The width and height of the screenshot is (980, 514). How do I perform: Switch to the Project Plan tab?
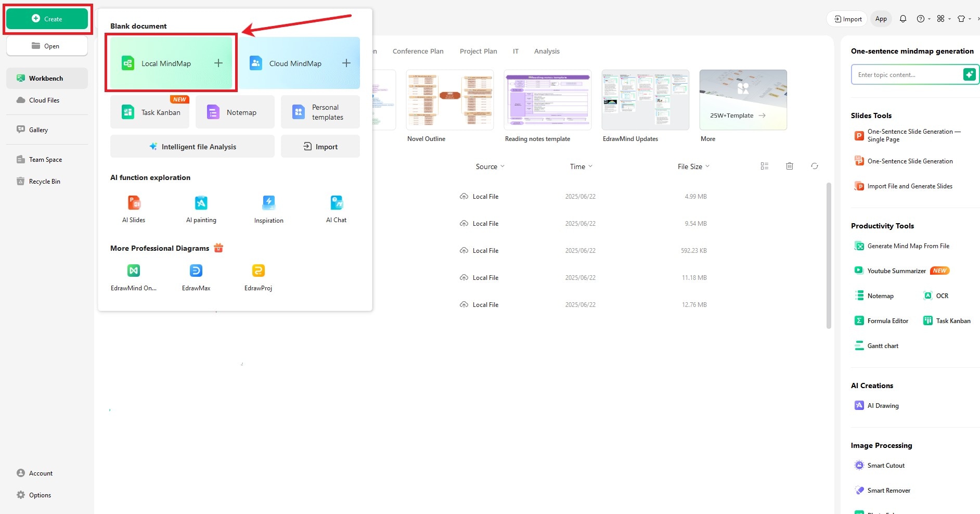(x=479, y=51)
